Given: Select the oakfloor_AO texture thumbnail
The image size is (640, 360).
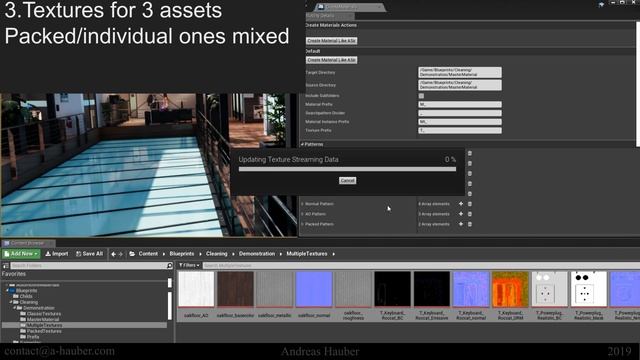Looking at the screenshot, I should (x=196, y=289).
